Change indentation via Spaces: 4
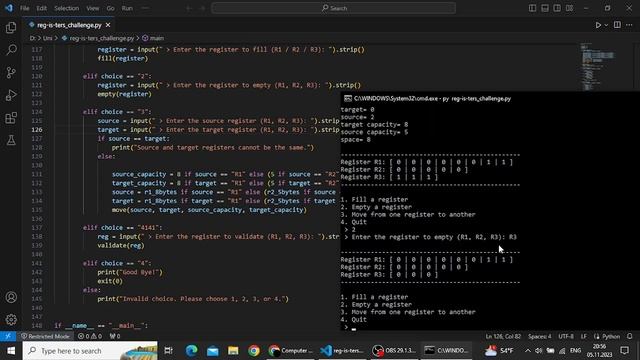 pos(540,336)
